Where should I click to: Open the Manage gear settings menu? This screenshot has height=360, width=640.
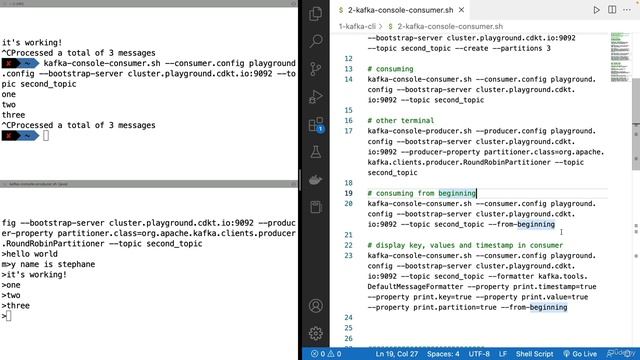pos(316,333)
